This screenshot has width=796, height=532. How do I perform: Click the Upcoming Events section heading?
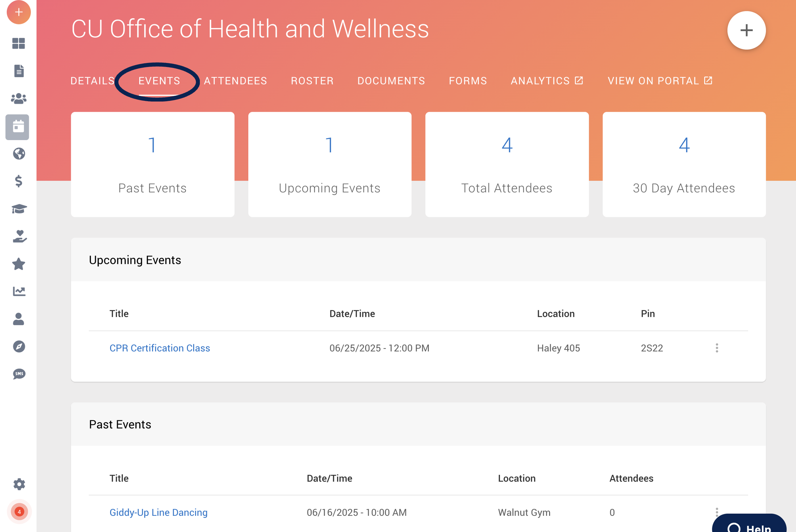[135, 260]
